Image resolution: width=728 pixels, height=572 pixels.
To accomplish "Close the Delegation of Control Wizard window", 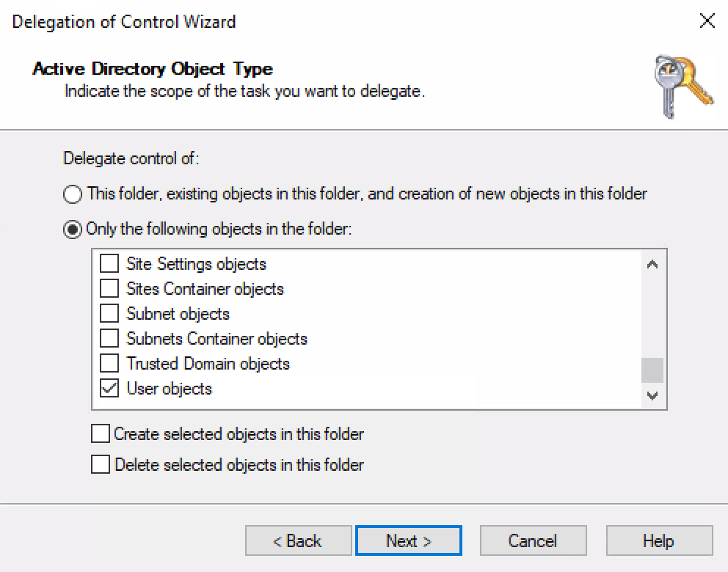I will pos(707,21).
